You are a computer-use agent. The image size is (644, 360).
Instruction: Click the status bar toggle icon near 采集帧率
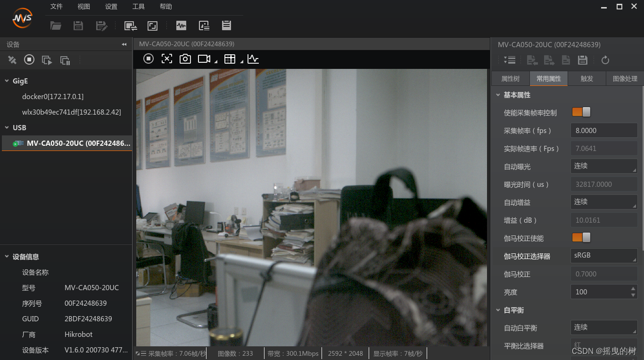coord(141,353)
